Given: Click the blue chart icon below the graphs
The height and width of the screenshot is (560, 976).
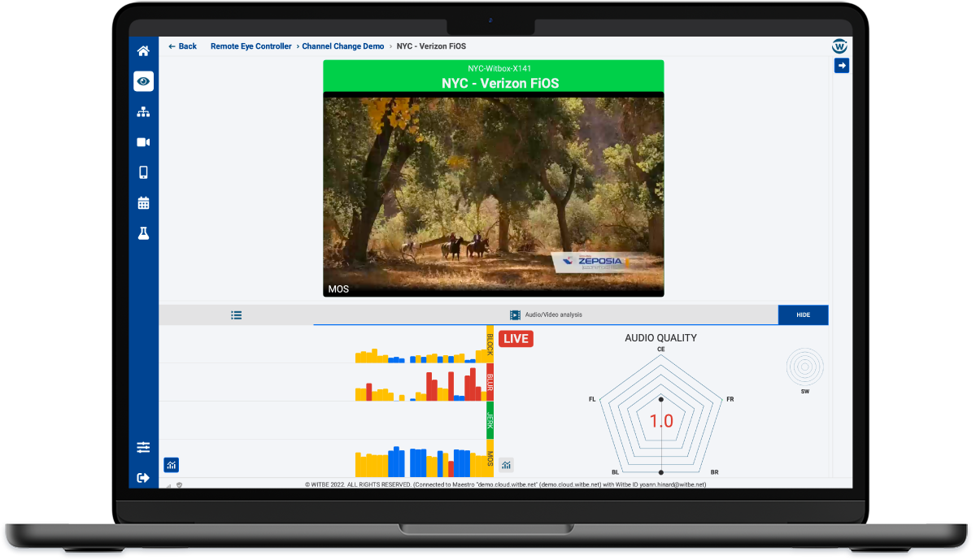Looking at the screenshot, I should pos(172,465).
